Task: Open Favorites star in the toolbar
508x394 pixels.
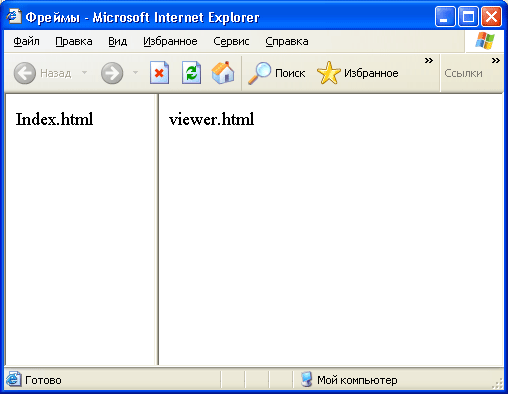Action: coord(329,73)
